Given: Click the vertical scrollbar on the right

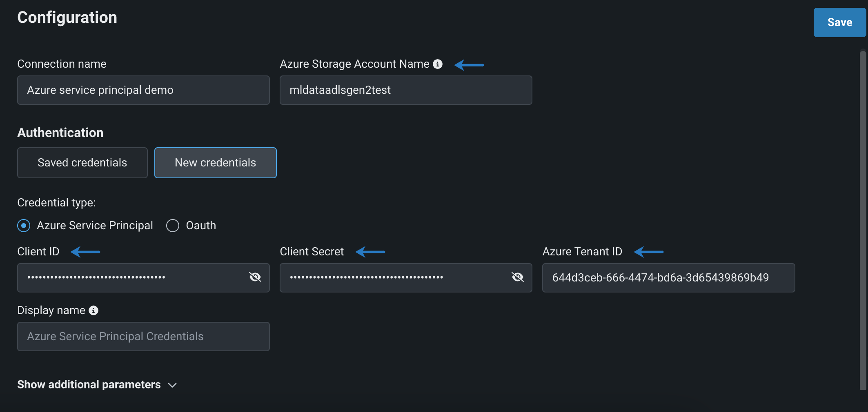Looking at the screenshot, I should (x=863, y=220).
